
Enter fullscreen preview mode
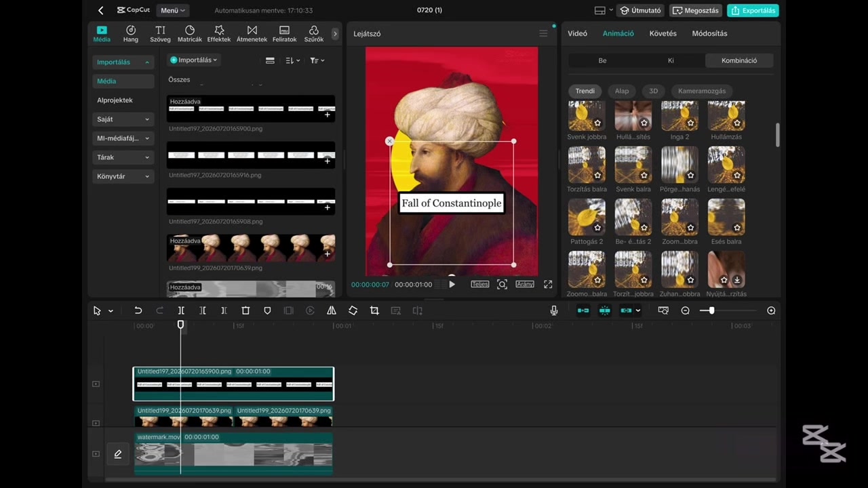coord(548,285)
